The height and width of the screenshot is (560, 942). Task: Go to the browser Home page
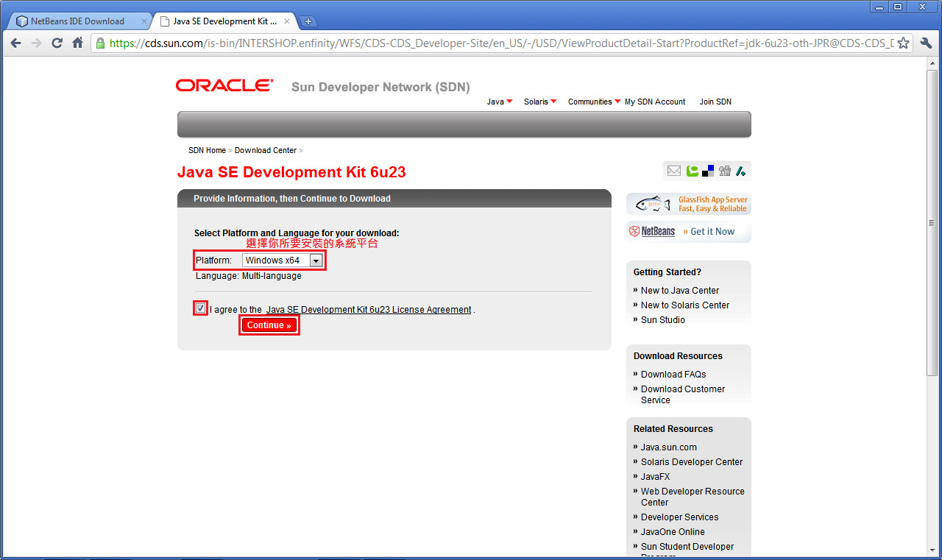tap(77, 43)
